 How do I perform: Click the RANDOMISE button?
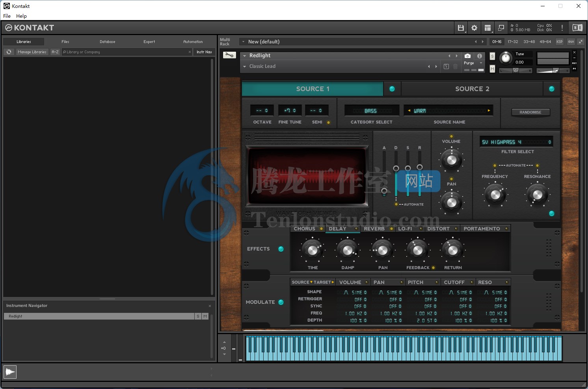[x=530, y=112]
